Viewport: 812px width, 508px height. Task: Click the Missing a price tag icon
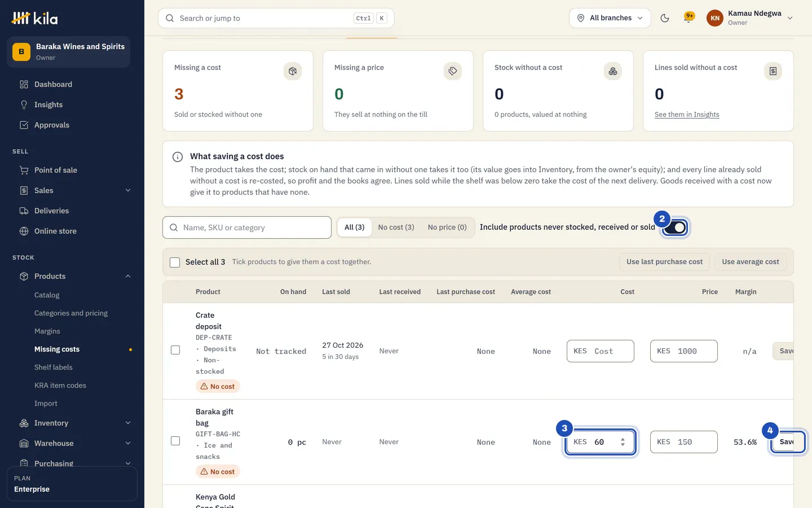pyautogui.click(x=453, y=71)
